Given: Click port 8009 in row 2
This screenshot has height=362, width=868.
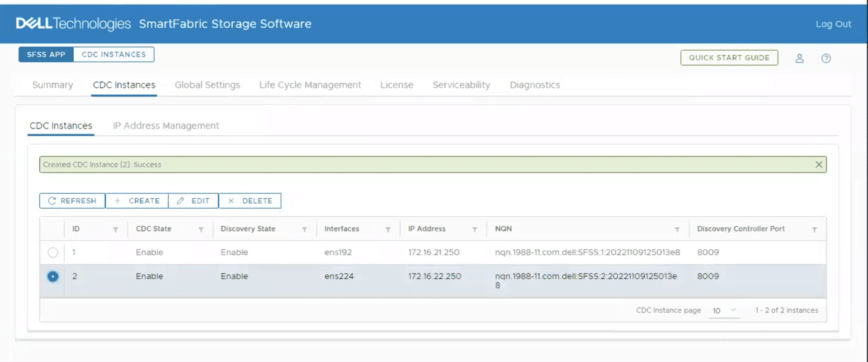Looking at the screenshot, I should (708, 276).
